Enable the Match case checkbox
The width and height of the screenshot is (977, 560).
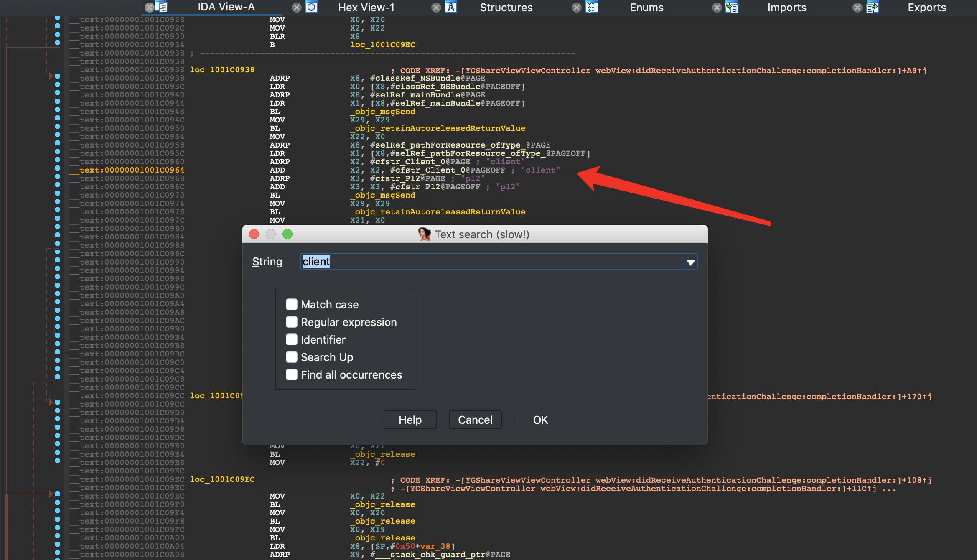pos(292,304)
